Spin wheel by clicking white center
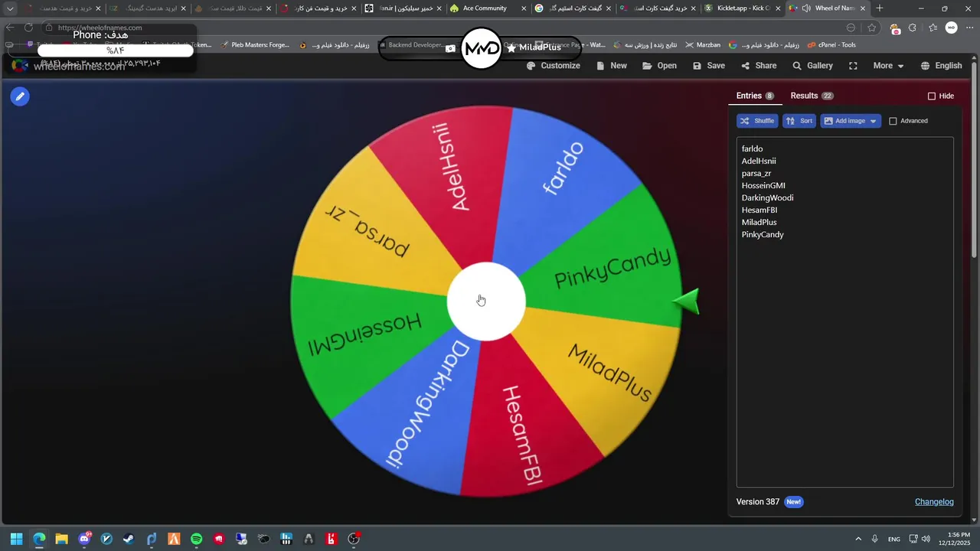This screenshot has width=980, height=551. 486,301
